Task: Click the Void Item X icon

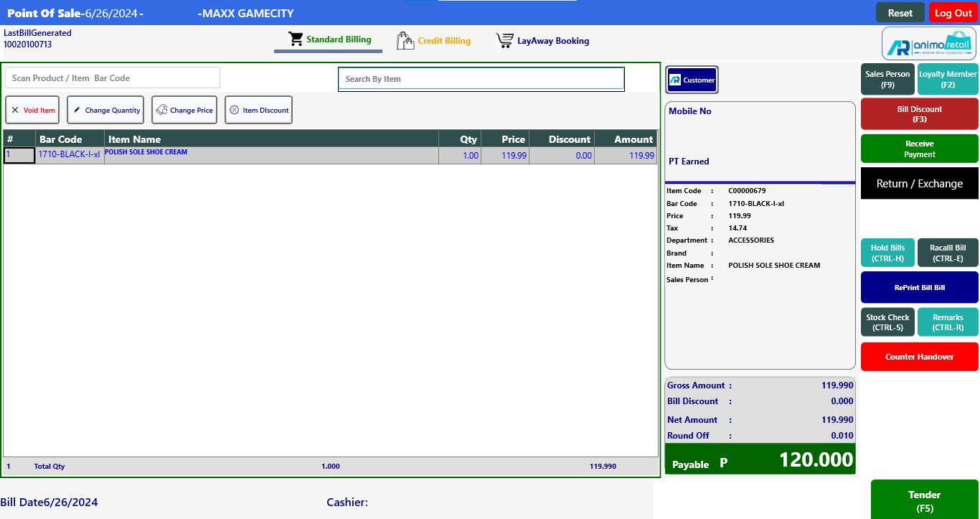Action: click(15, 110)
